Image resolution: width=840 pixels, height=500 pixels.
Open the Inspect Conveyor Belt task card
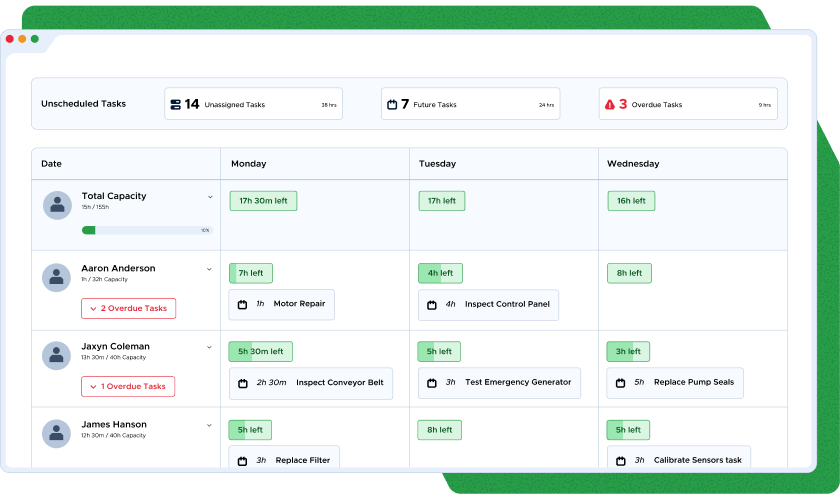coord(311,383)
